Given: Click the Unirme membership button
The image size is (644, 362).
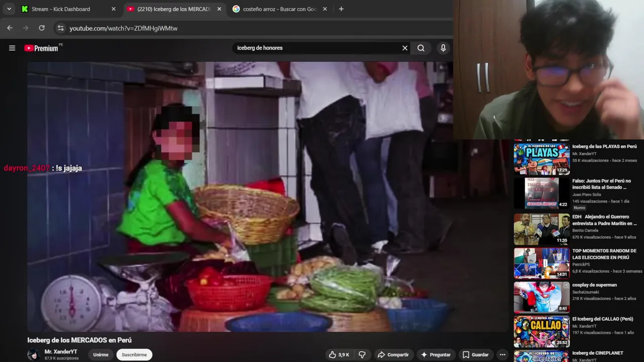Looking at the screenshot, I should point(101,354).
